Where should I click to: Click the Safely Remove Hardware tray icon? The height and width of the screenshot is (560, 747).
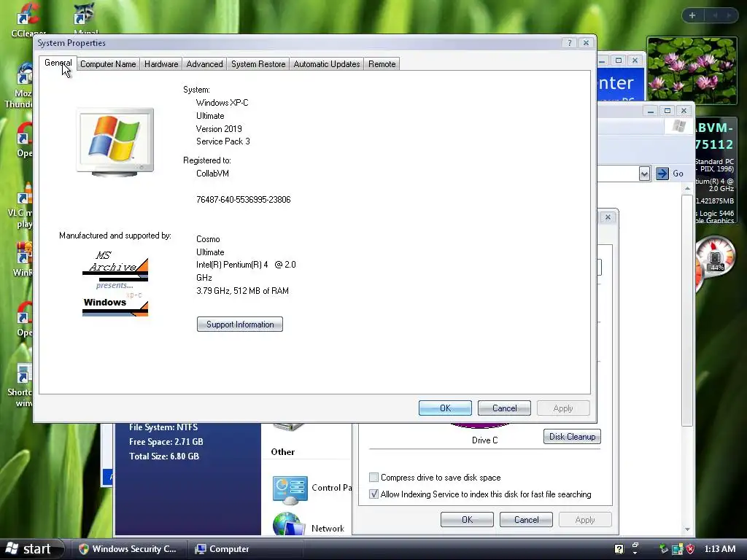pos(664,549)
